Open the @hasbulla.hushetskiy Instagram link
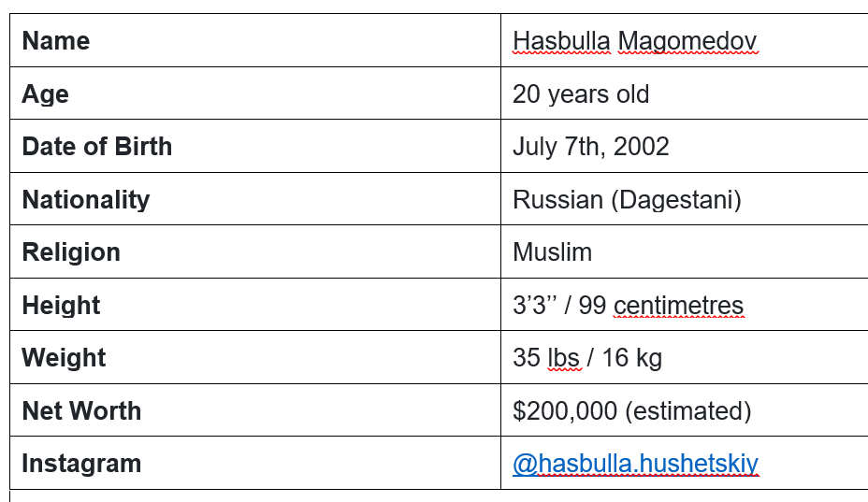868x502 pixels. click(x=635, y=464)
